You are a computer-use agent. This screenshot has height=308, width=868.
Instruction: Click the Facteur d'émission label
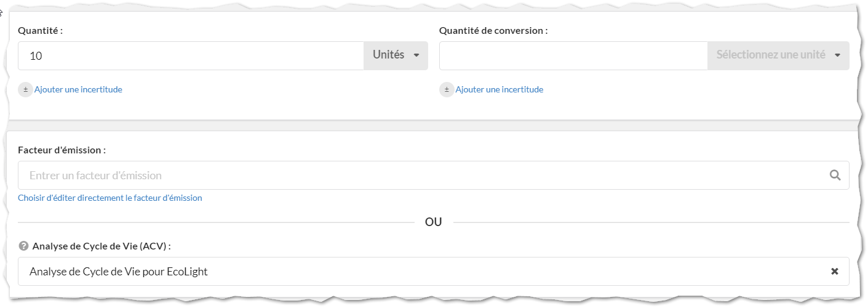click(62, 150)
